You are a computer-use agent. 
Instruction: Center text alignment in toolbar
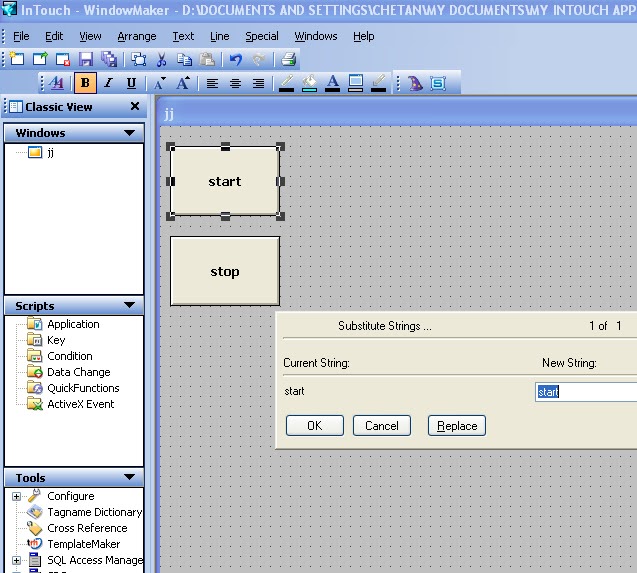[235, 83]
